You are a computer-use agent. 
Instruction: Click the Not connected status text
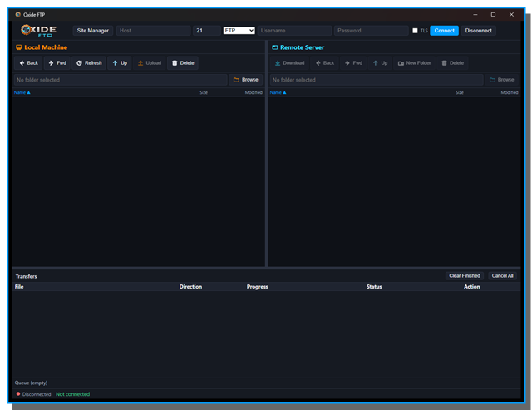[72, 394]
